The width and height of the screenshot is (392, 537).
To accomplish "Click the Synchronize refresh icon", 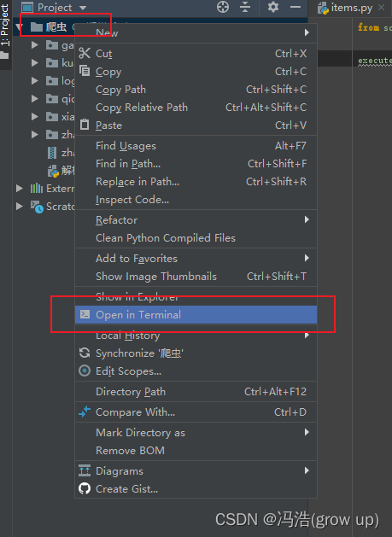I will tap(85, 353).
